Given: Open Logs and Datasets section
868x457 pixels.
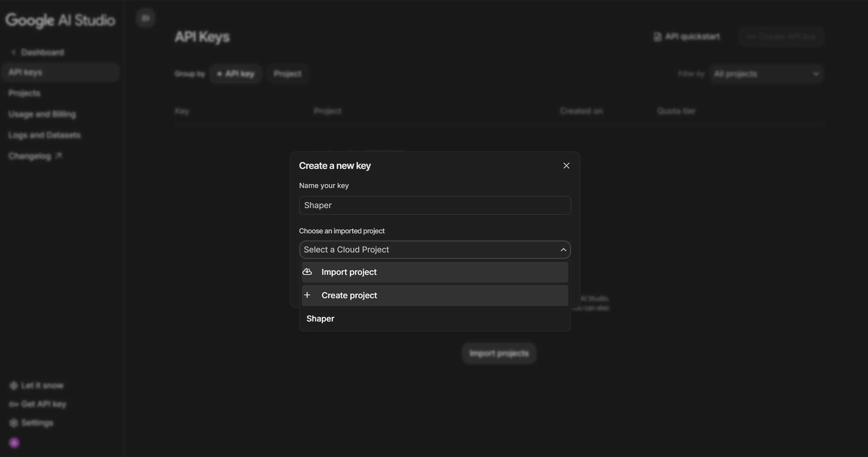Looking at the screenshot, I should click(45, 135).
